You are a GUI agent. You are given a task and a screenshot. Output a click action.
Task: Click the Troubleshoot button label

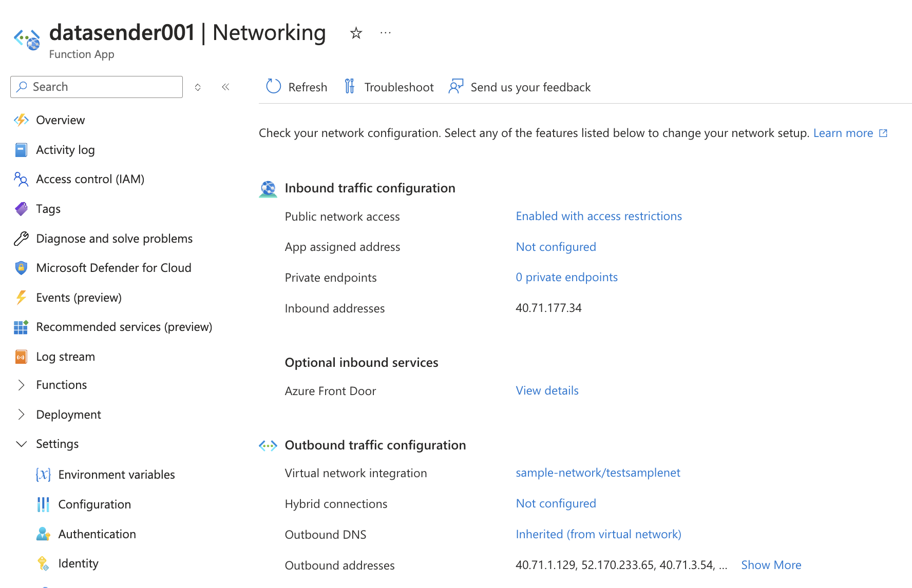click(399, 87)
